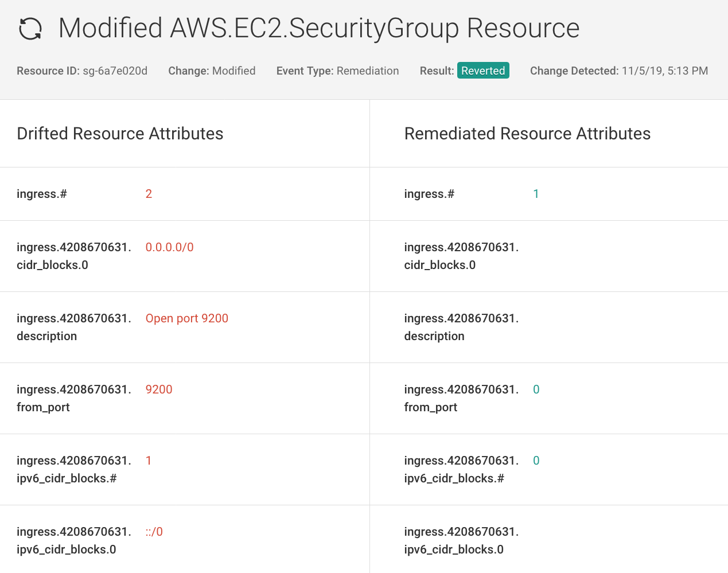Click the Open port 9200 description value
The width and height of the screenshot is (728, 573).
(187, 318)
